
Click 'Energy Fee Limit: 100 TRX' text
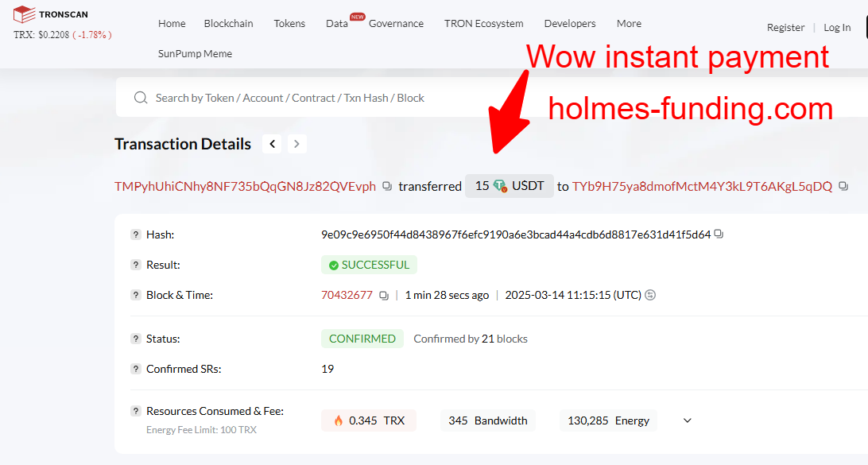click(202, 429)
